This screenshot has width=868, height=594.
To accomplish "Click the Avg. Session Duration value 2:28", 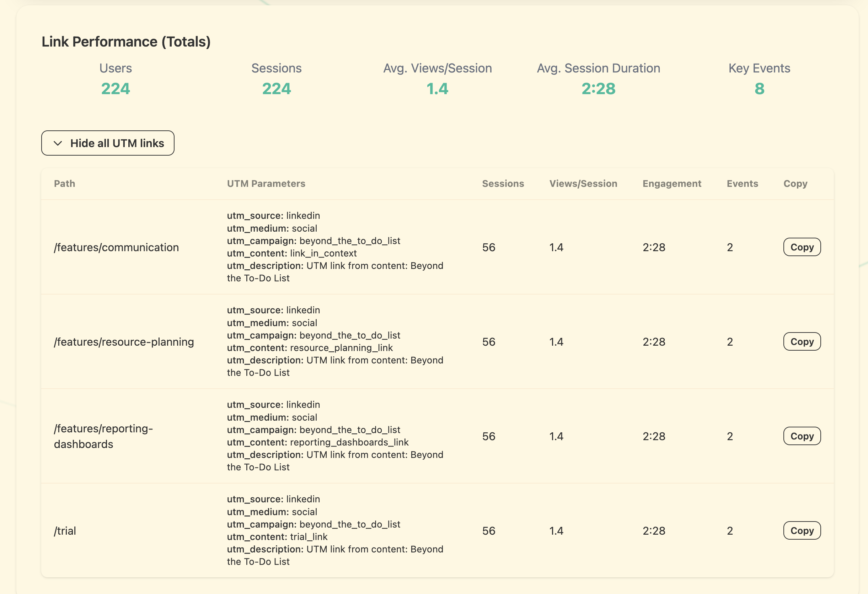I will 598,89.
